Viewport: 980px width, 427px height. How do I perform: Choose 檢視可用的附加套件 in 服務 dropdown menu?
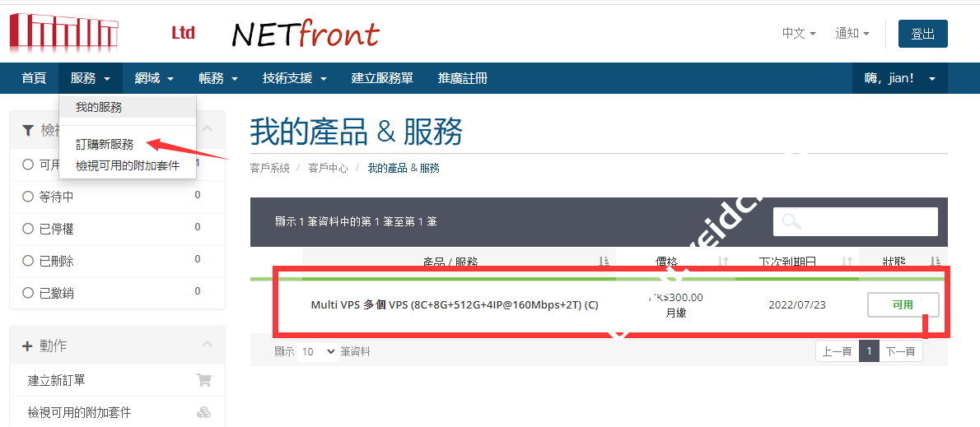pyautogui.click(x=128, y=165)
